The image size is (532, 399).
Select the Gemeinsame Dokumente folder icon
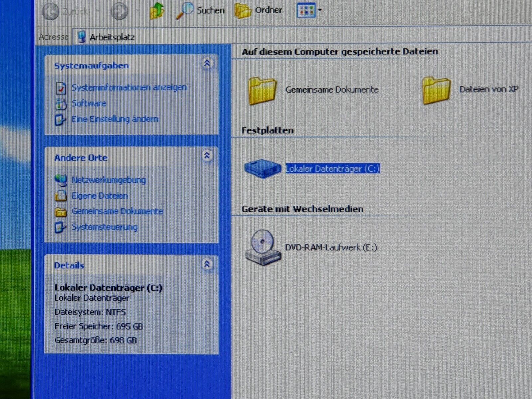pyautogui.click(x=262, y=90)
